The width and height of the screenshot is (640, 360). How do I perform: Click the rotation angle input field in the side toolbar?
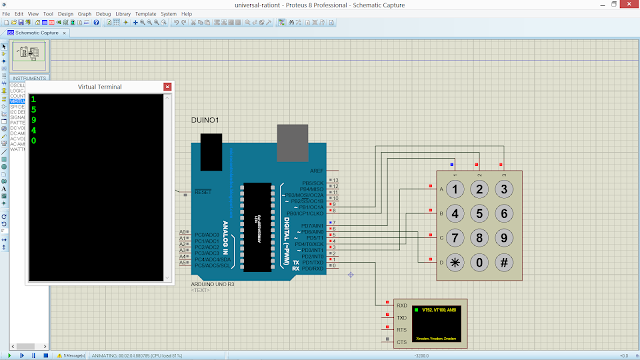click(4, 231)
